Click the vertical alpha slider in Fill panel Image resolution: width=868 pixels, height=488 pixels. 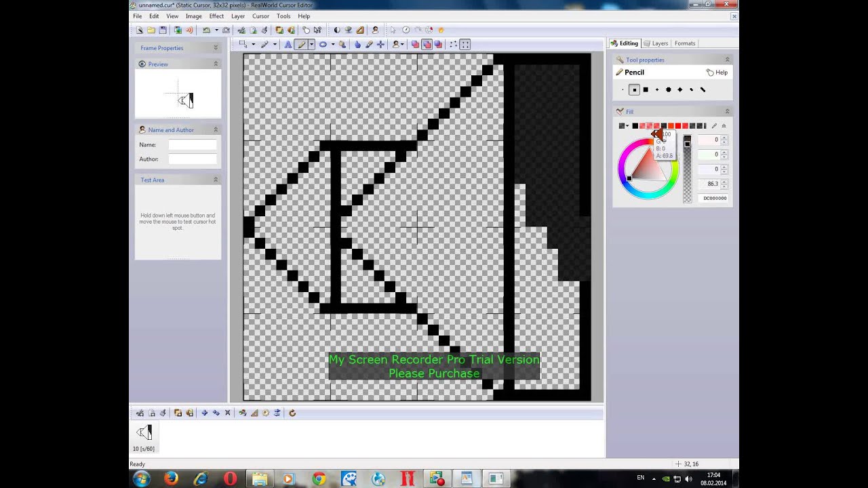pyautogui.click(x=687, y=169)
